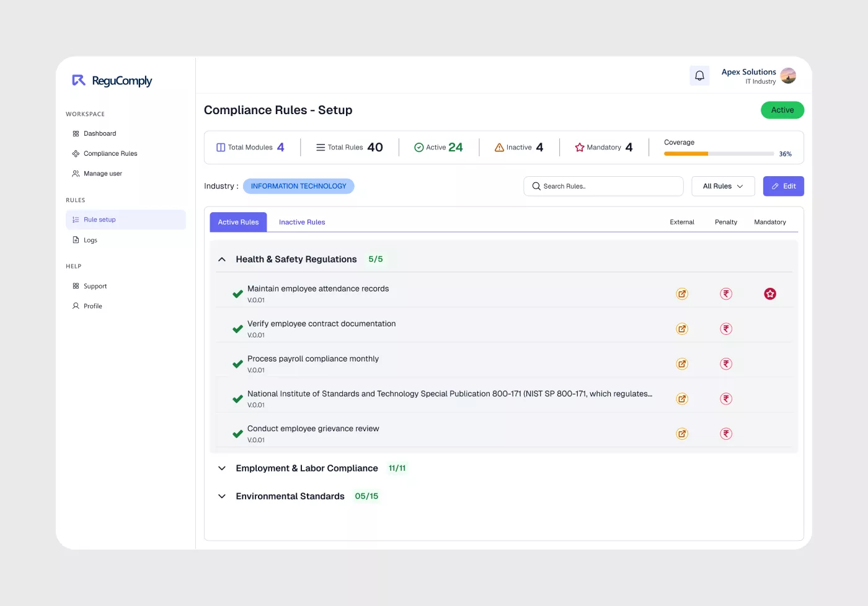
Task: Click the Total Rules list icon
Action: click(321, 148)
